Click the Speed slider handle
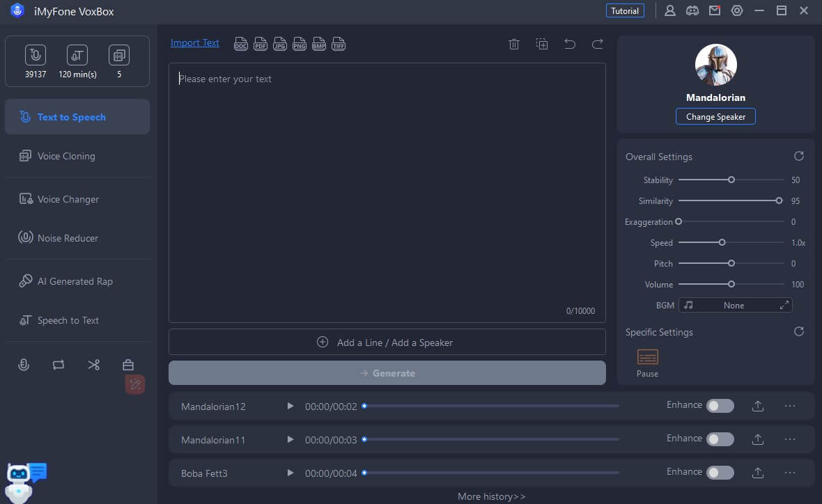 pos(722,242)
